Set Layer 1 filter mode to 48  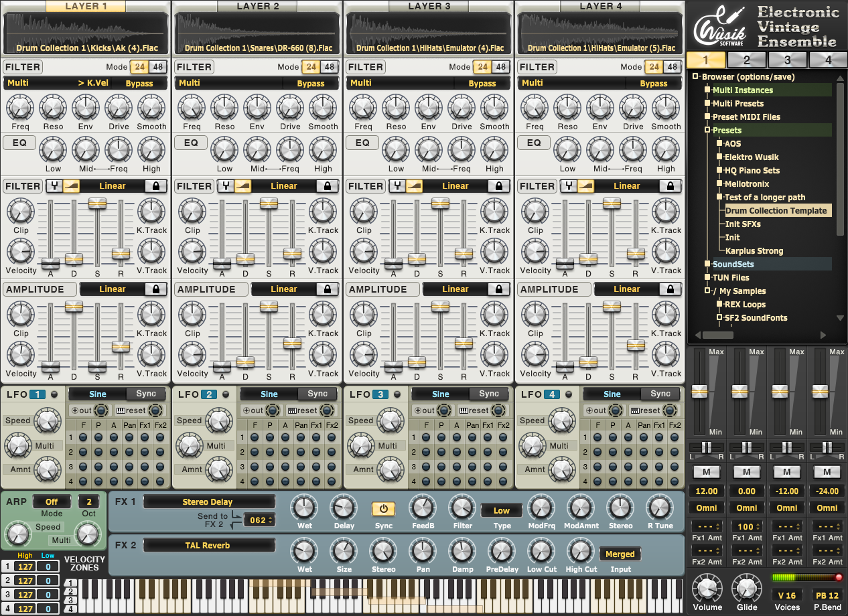point(157,67)
